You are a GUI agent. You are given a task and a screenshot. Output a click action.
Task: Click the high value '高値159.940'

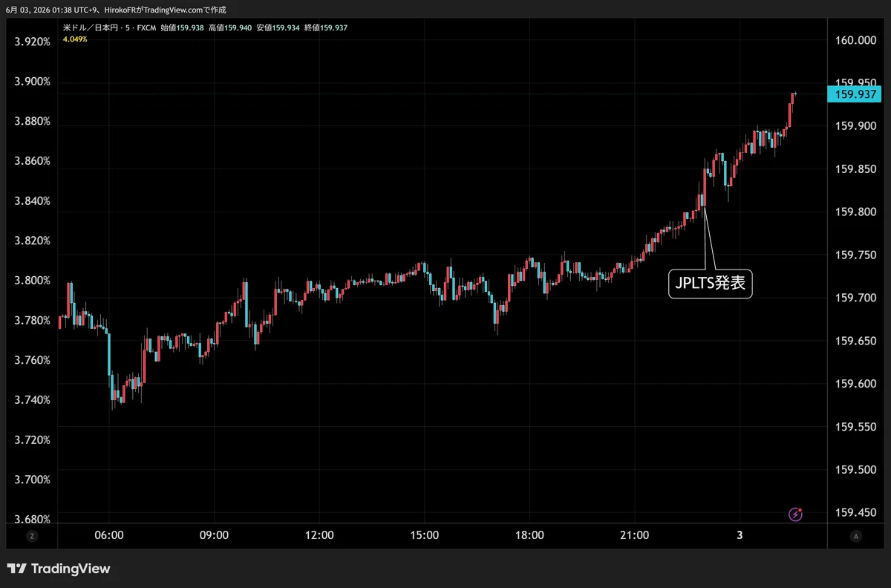[230, 27]
